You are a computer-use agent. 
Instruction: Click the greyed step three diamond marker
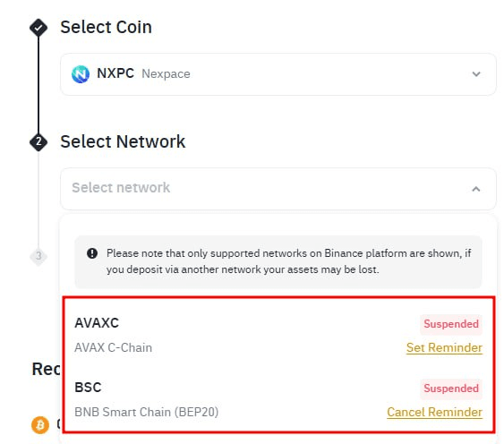[x=38, y=256]
